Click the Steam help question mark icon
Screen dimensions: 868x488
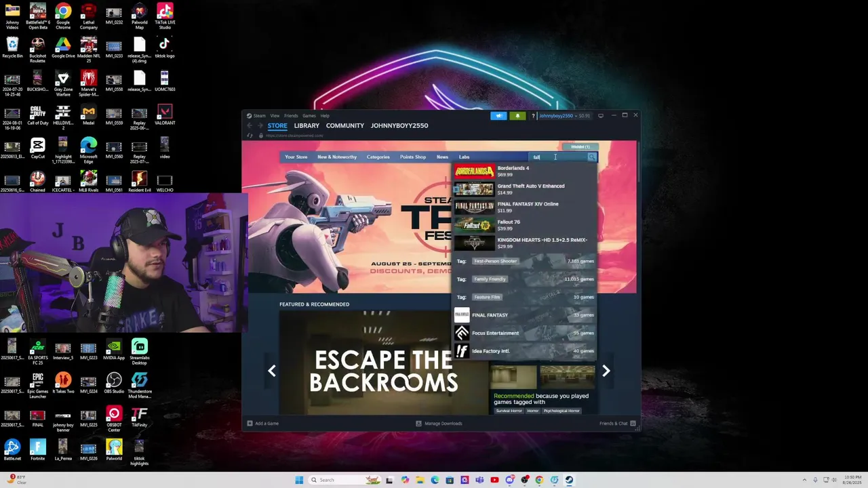pos(533,116)
